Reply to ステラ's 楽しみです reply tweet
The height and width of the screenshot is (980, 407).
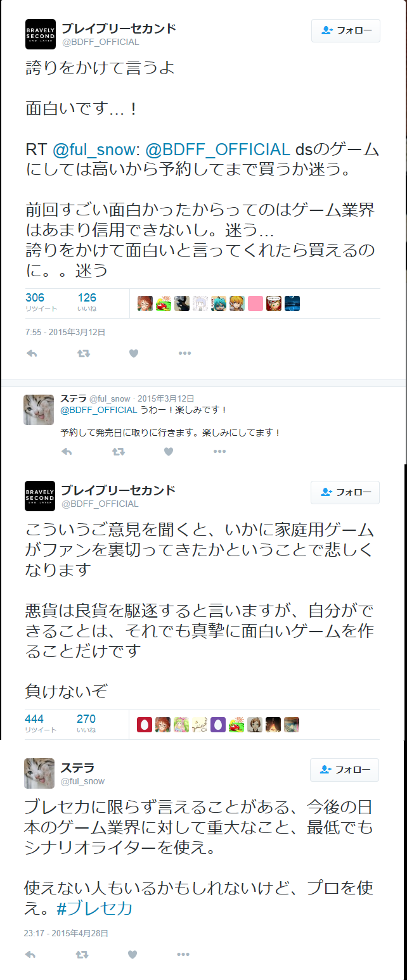pos(67,452)
